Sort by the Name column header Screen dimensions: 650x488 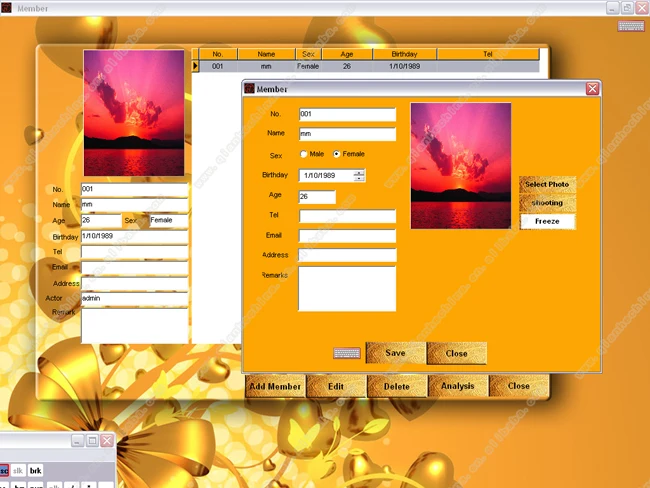click(266, 54)
